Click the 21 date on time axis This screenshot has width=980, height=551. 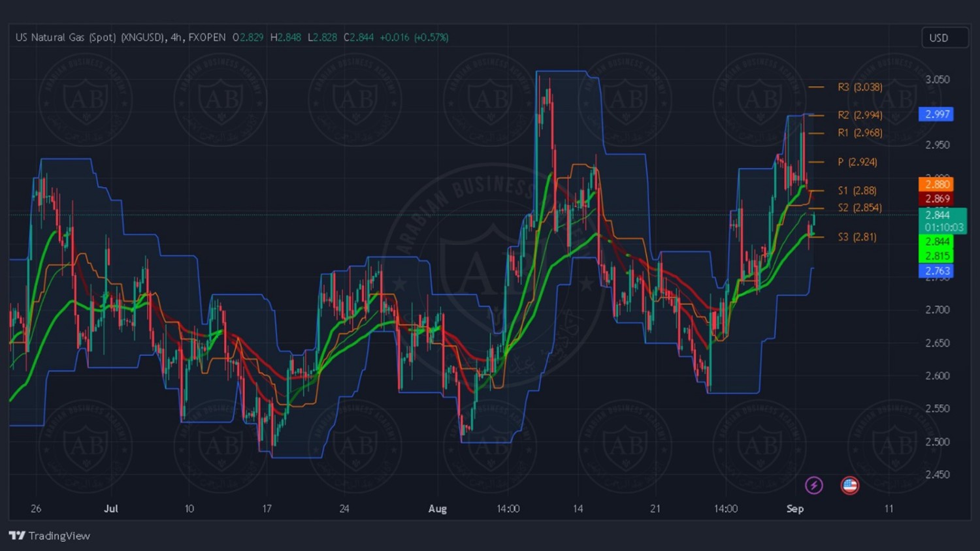coord(655,509)
